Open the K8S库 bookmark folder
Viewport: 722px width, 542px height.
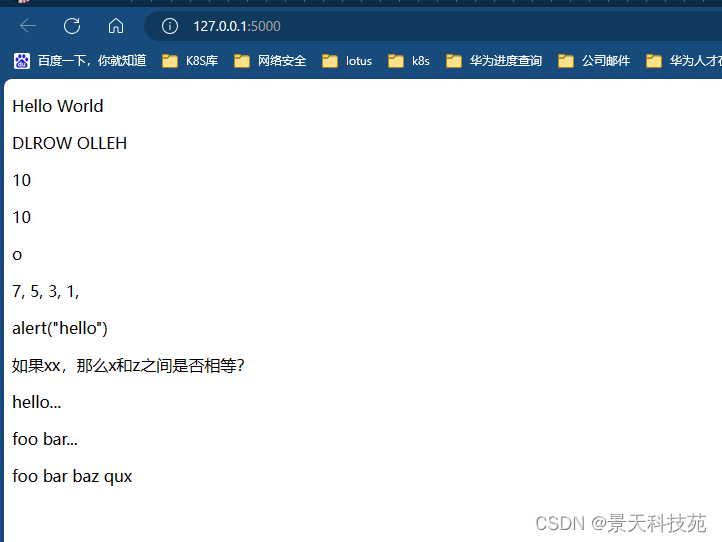point(190,61)
